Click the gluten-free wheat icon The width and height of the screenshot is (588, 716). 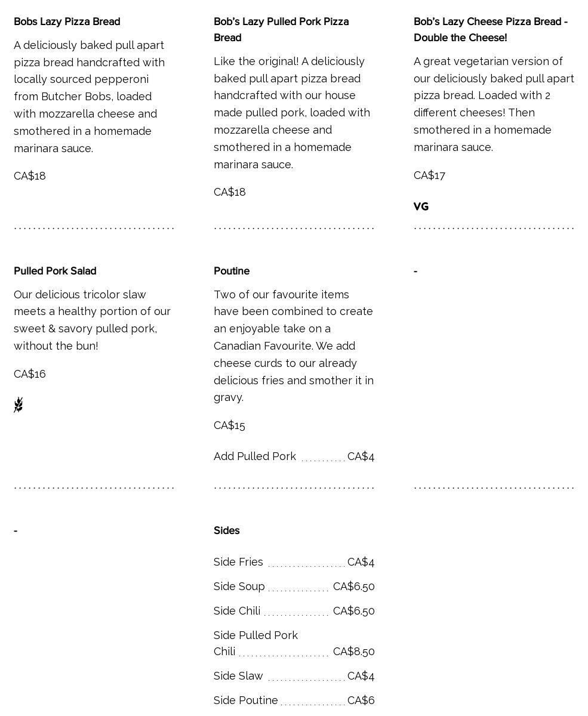pyautogui.click(x=19, y=405)
